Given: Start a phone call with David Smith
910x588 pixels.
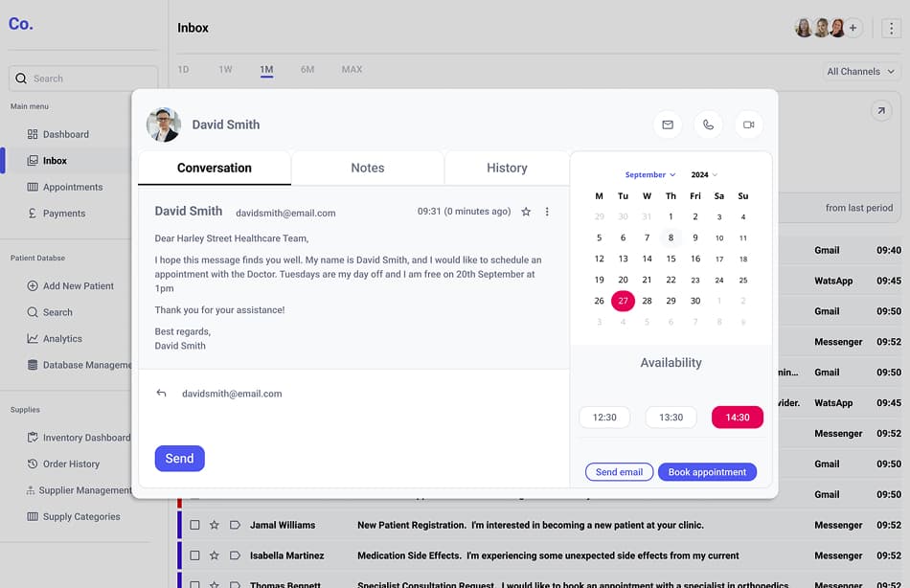Looking at the screenshot, I should [x=708, y=124].
